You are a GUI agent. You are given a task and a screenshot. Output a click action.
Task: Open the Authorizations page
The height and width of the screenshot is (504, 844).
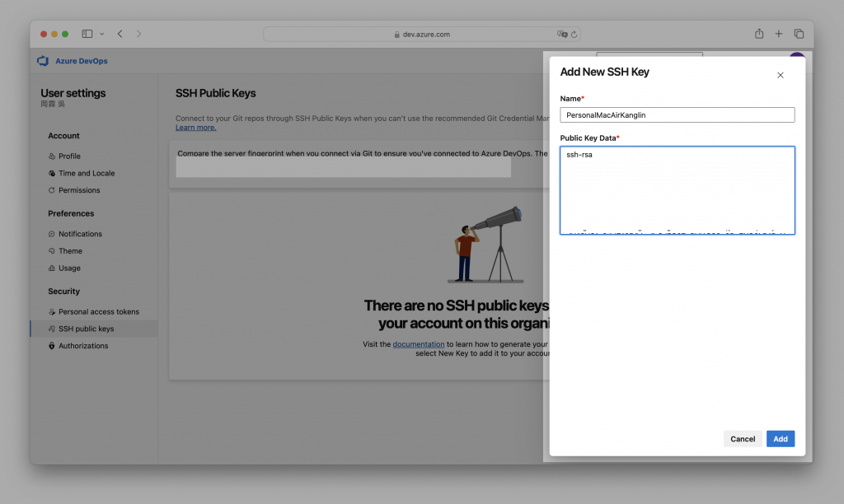point(83,346)
